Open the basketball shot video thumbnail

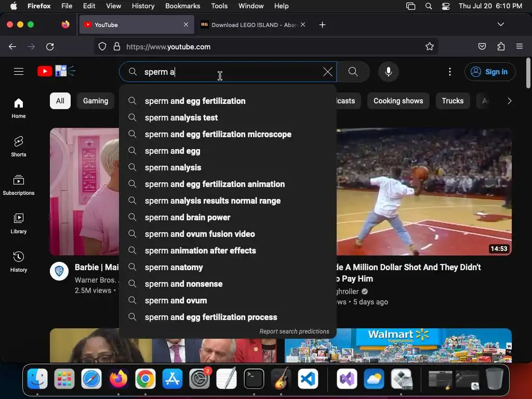coord(424,192)
